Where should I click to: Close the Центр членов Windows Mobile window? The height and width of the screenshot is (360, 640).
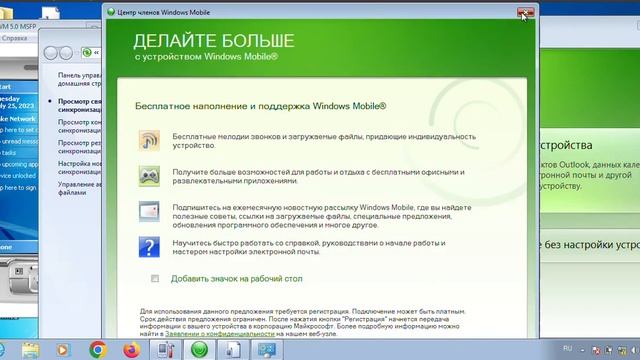click(525, 13)
